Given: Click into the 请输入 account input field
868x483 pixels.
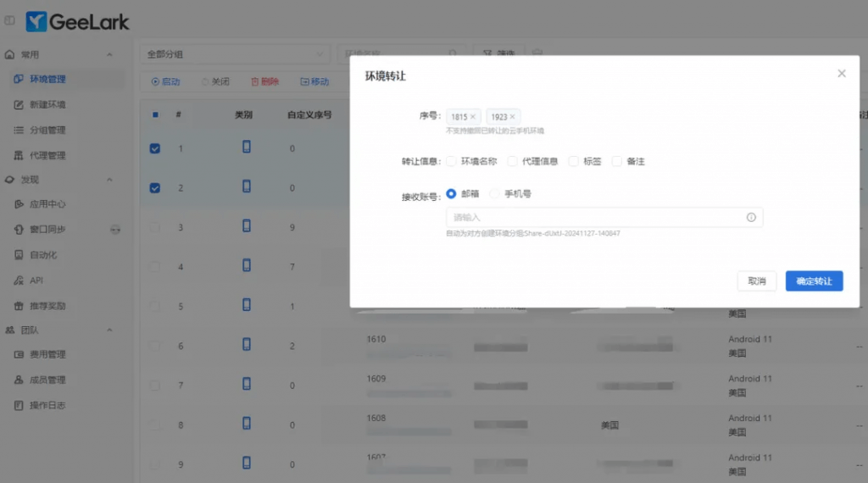Looking at the screenshot, I should (593, 218).
